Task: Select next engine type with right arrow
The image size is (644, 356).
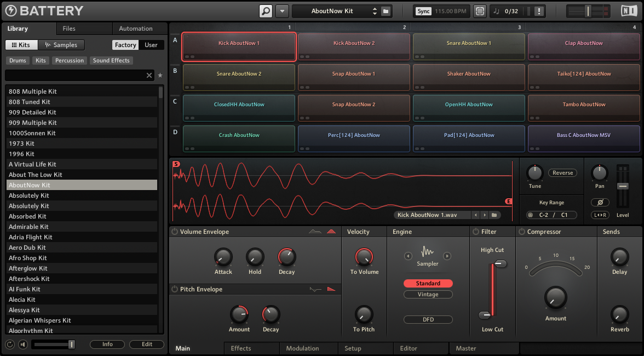Action: click(447, 256)
